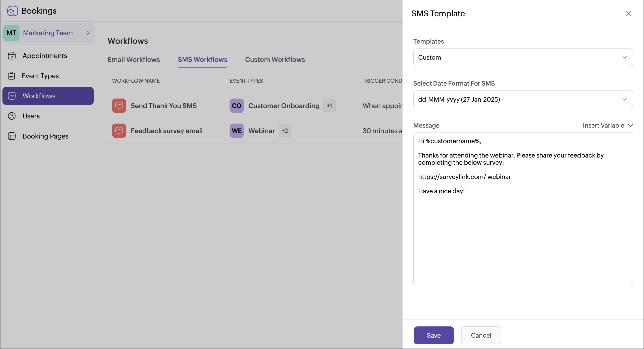Click the WE Webinar badge

[237, 131]
